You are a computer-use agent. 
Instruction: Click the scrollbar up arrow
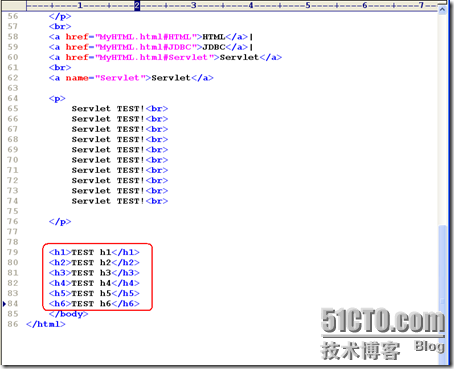coord(442,10)
